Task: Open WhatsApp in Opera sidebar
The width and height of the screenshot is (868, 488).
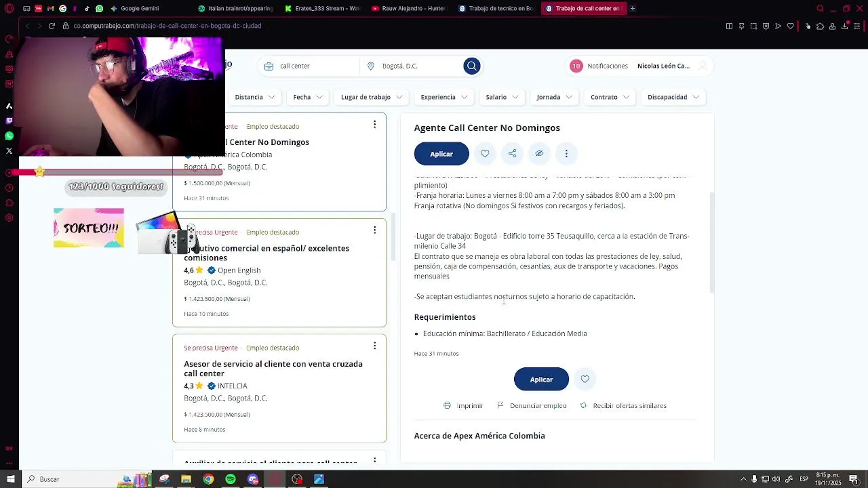Action: 9,136
